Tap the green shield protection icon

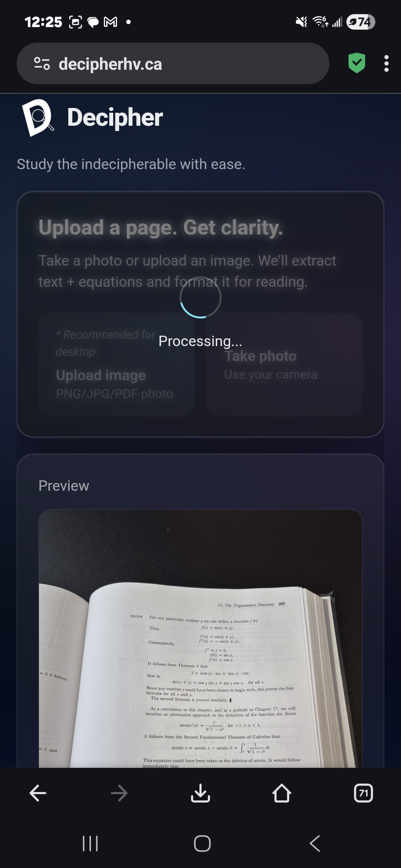coord(357,63)
